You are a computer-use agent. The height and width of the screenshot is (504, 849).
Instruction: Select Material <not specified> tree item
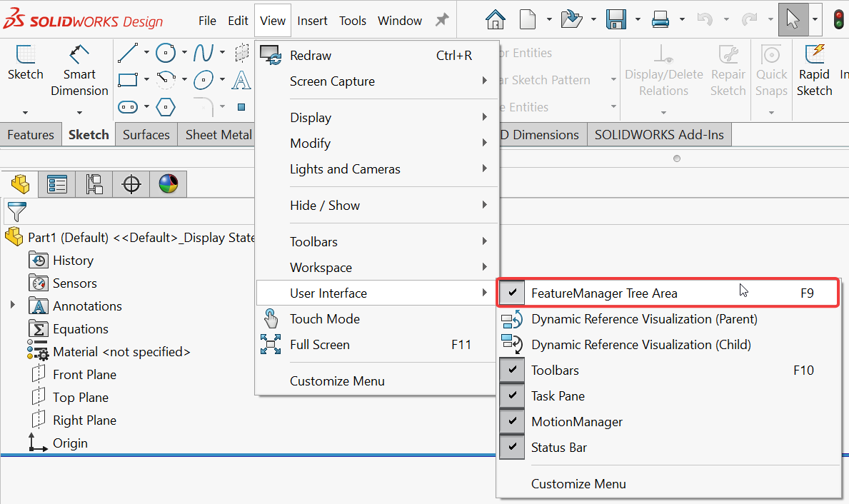coord(121,352)
